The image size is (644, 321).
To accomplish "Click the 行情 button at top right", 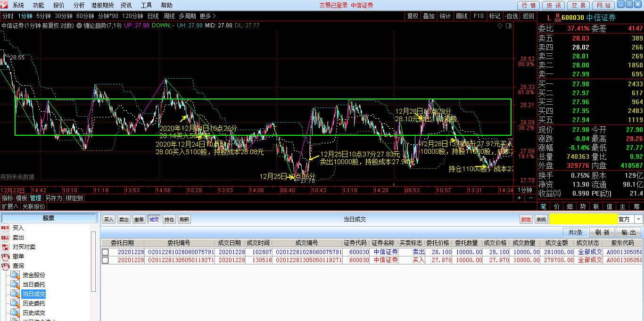I will tap(528, 5).
